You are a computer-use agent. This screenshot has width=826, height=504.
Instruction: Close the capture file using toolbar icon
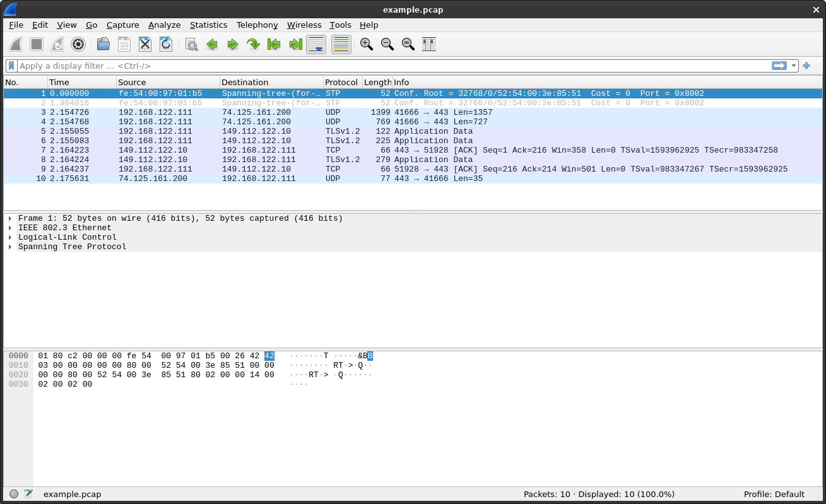(145, 44)
